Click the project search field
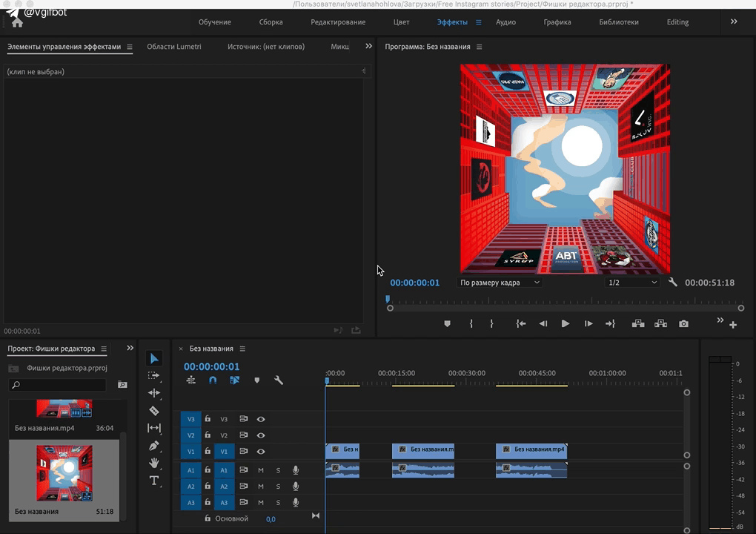 pyautogui.click(x=57, y=384)
